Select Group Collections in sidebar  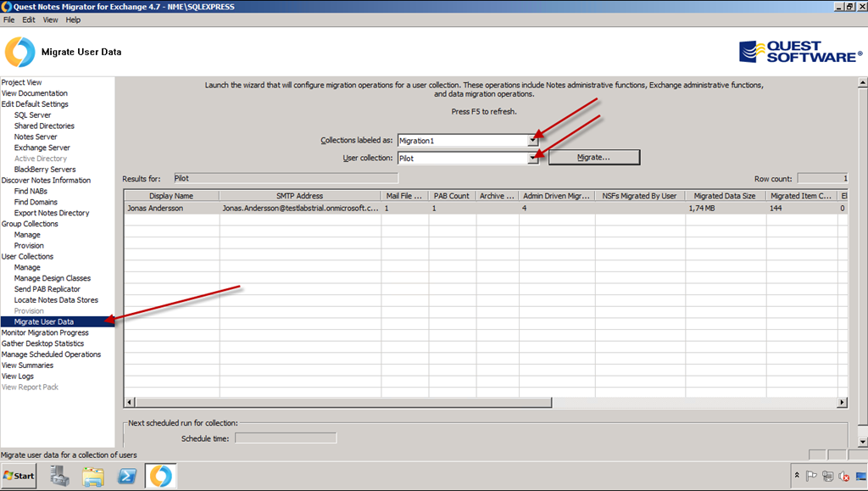[x=30, y=224]
